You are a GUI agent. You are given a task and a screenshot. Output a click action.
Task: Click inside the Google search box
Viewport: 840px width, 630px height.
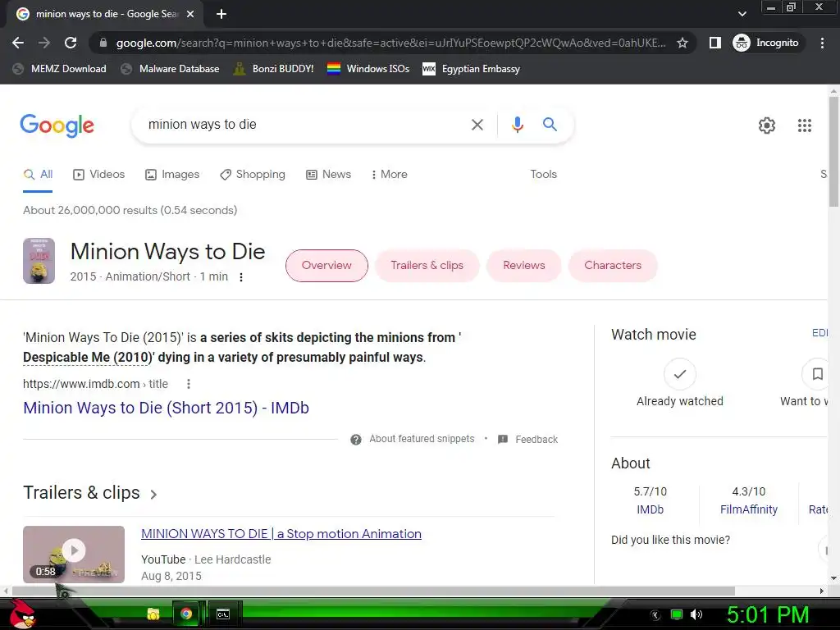[300, 125]
